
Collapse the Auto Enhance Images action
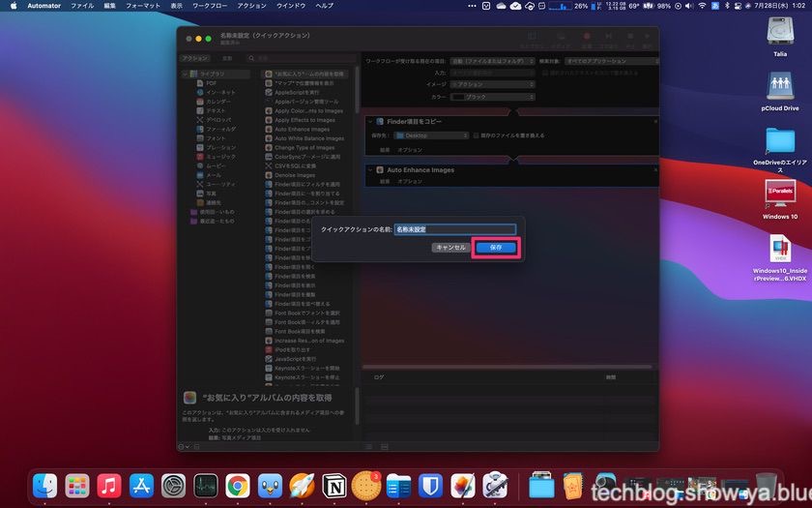(x=370, y=169)
